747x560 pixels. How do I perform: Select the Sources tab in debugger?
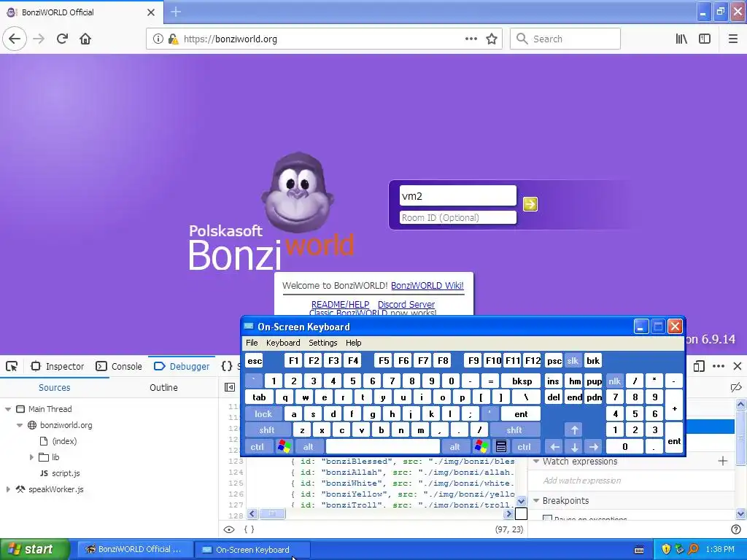(x=54, y=388)
